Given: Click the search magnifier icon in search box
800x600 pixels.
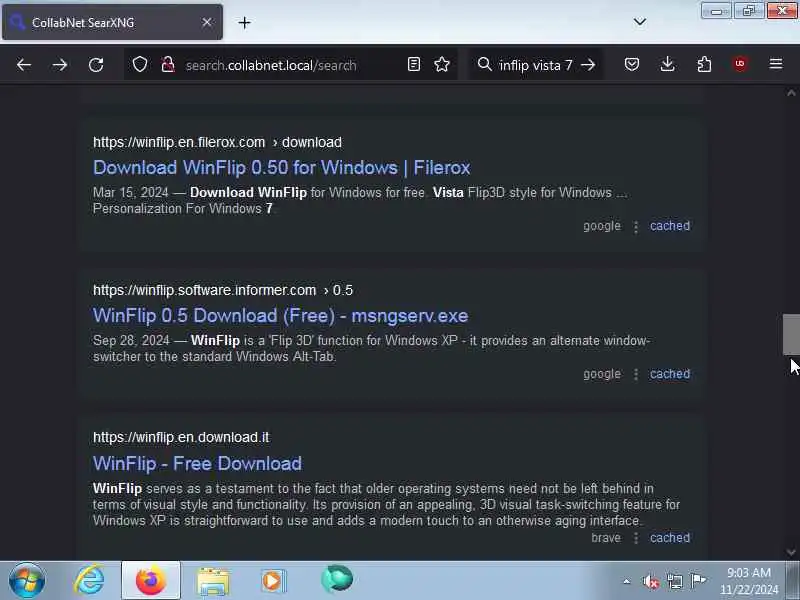Looking at the screenshot, I should click(x=484, y=64).
